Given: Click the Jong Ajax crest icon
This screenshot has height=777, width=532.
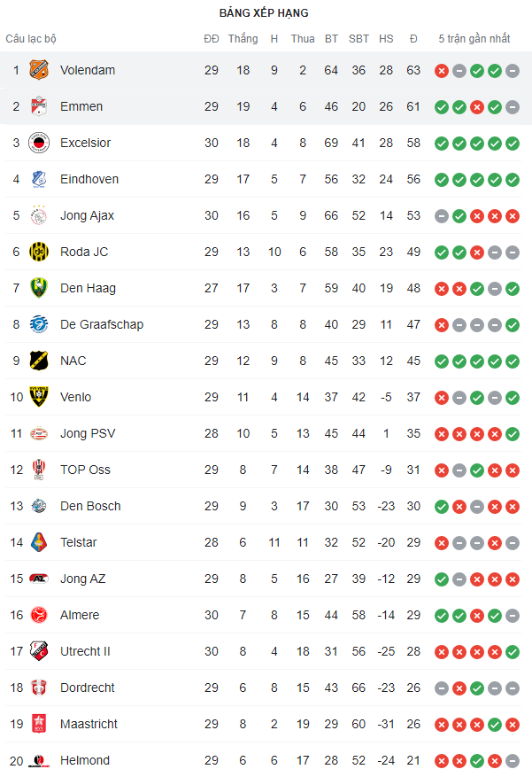Looking at the screenshot, I should click(x=38, y=215).
